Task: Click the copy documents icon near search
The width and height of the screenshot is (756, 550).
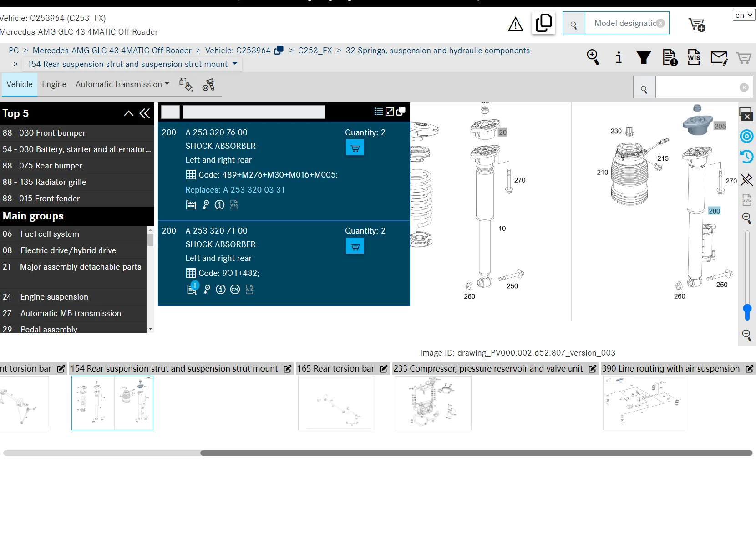Action: tap(543, 23)
